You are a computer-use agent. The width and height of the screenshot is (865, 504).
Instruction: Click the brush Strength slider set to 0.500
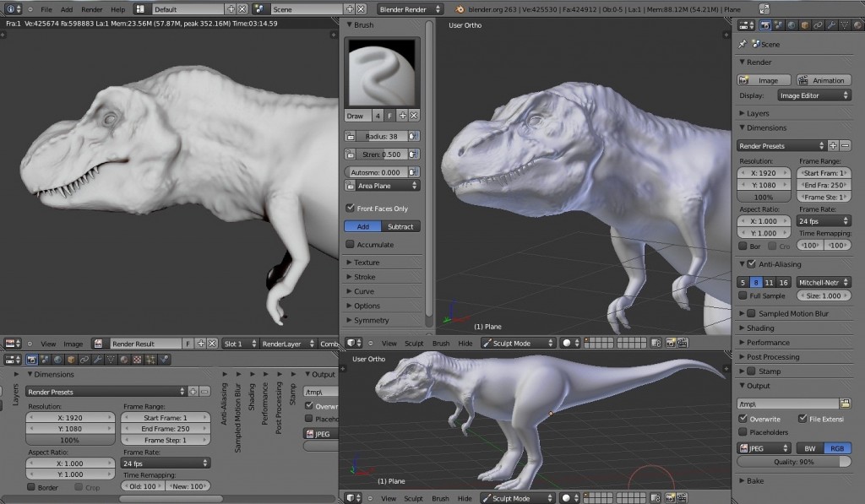[379, 154]
